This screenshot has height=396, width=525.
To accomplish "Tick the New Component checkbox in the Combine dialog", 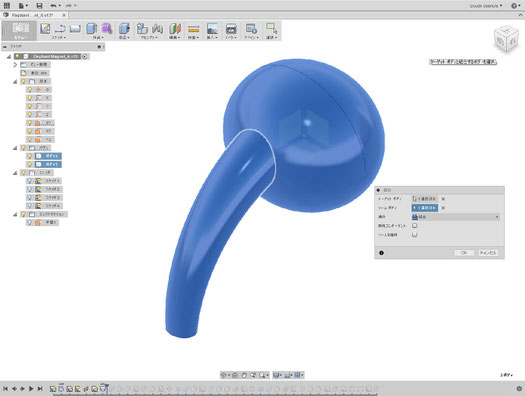I will [x=415, y=226].
